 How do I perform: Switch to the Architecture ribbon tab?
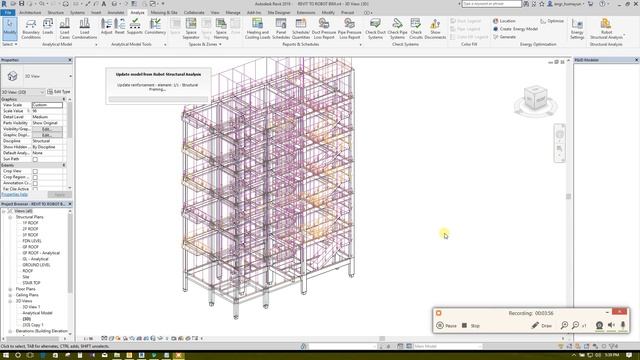[x=30, y=13]
